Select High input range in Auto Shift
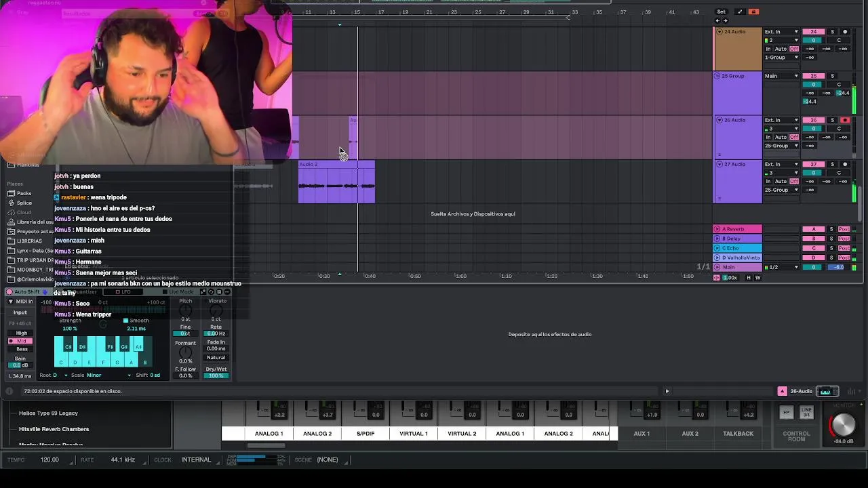868x488 pixels. pyautogui.click(x=22, y=333)
